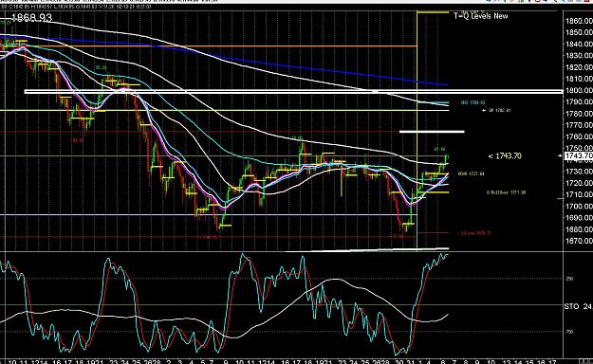Screen dimensions: 593x364
Task: Click the 1810.00 price axis label
Action: [x=579, y=79]
